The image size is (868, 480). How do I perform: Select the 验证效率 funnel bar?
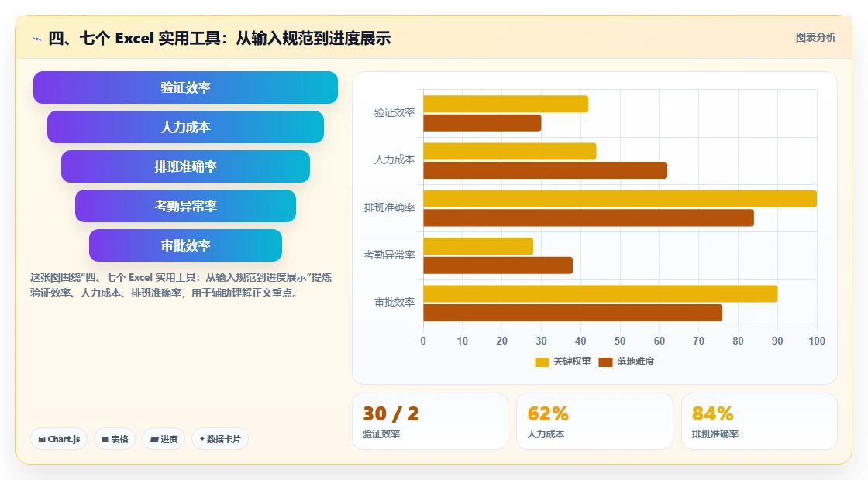pos(185,87)
